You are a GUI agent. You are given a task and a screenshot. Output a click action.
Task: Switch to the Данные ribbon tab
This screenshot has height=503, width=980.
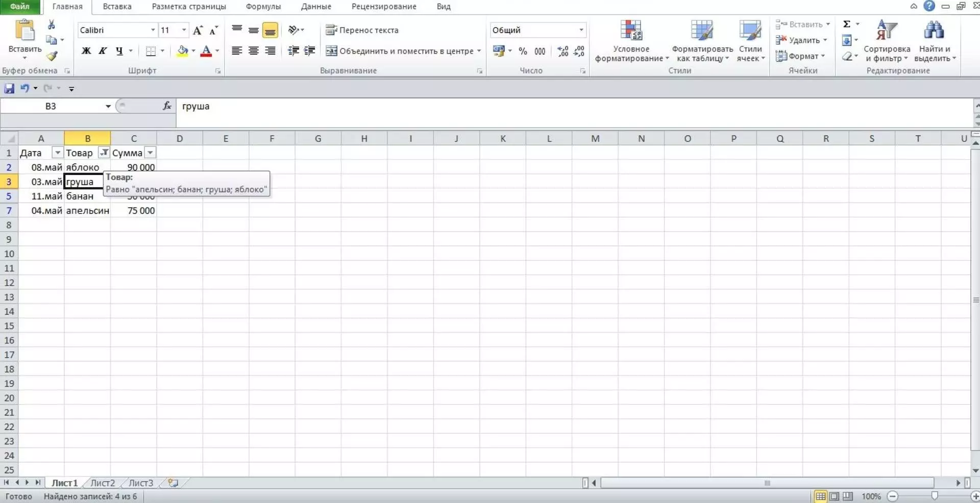point(316,7)
